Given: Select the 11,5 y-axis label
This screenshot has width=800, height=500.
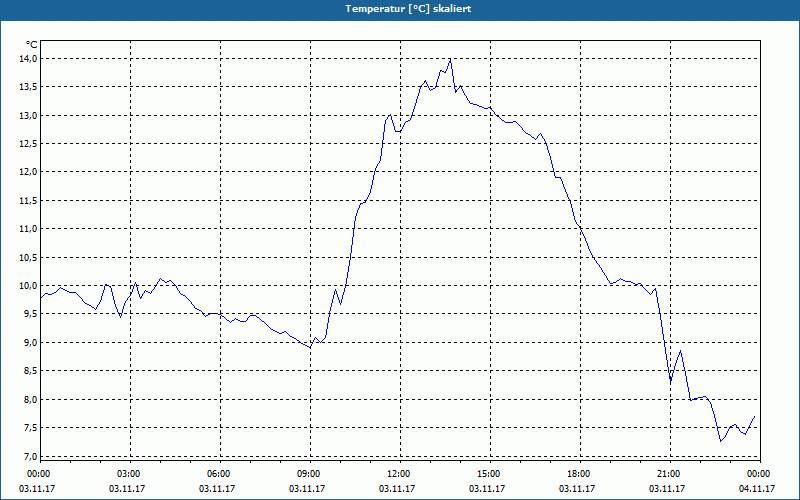Looking at the screenshot, I should (x=29, y=201).
